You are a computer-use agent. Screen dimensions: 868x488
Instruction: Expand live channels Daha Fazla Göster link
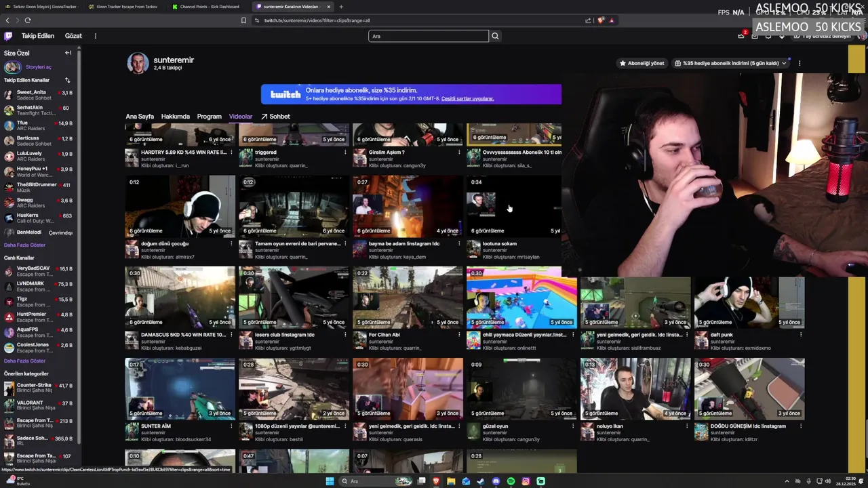pos(24,361)
